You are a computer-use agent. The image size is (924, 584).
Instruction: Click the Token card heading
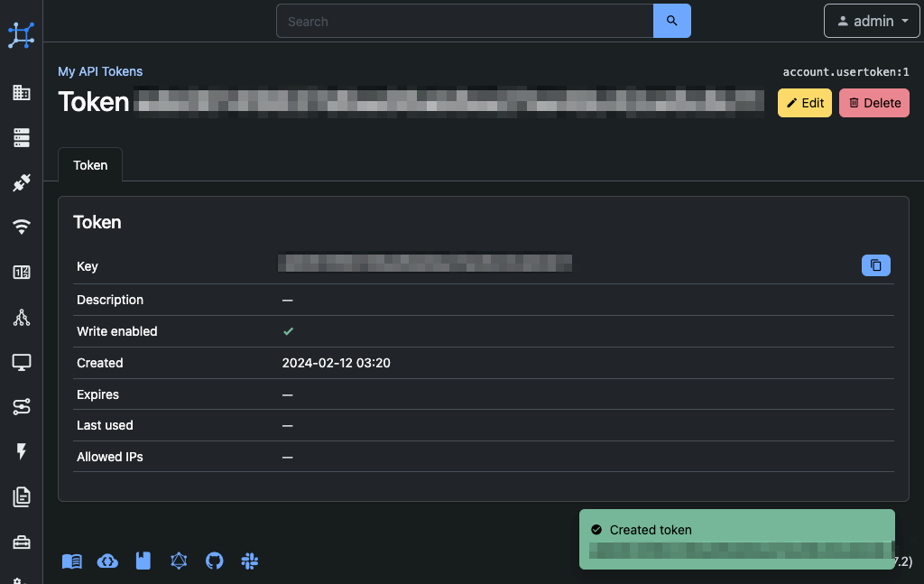click(x=97, y=222)
